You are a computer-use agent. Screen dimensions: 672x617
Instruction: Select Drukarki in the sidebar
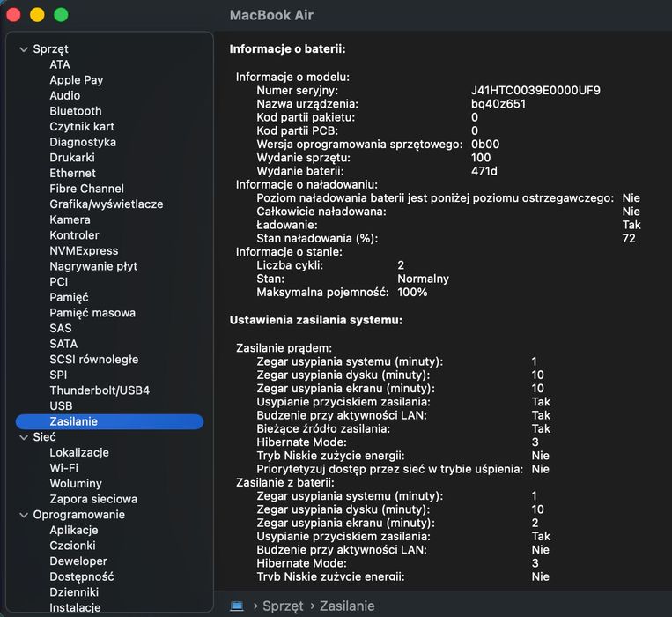pos(72,158)
